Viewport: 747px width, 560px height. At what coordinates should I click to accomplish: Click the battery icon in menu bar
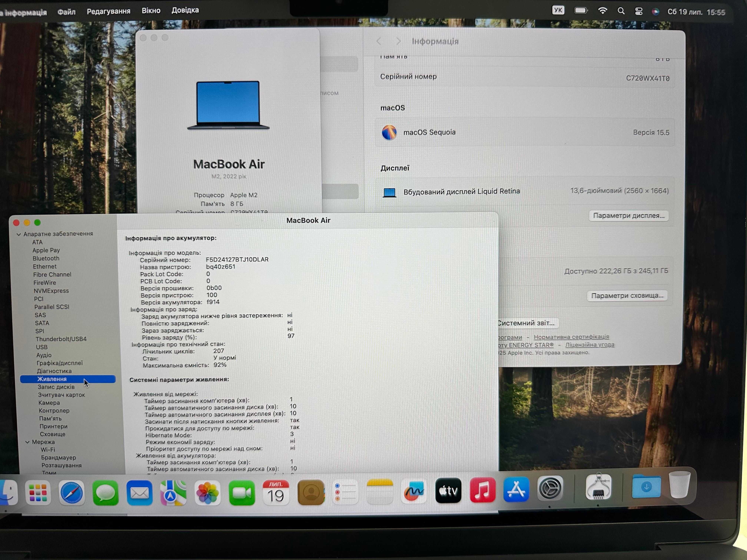[581, 11]
